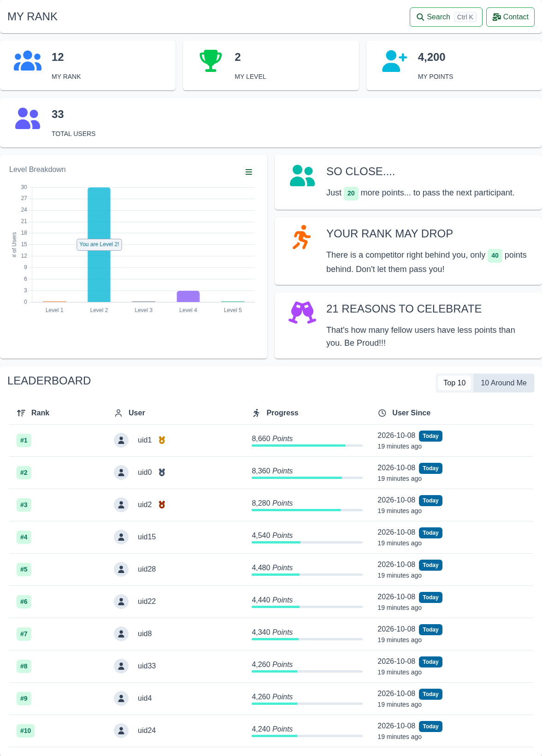Click the 'You are Level 2!' annotation
The height and width of the screenshot is (756, 542).
point(99,244)
